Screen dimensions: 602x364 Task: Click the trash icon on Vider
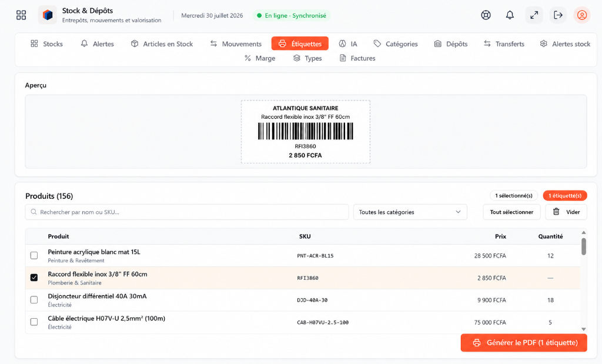(556, 212)
